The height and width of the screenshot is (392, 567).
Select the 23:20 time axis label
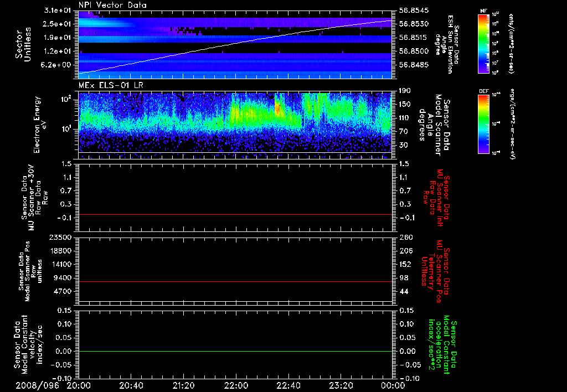click(342, 385)
